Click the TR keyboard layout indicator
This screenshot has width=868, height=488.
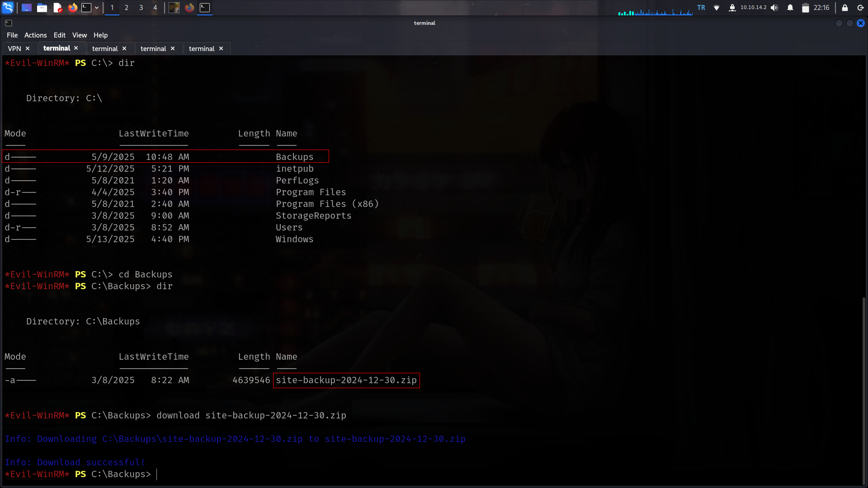(701, 8)
